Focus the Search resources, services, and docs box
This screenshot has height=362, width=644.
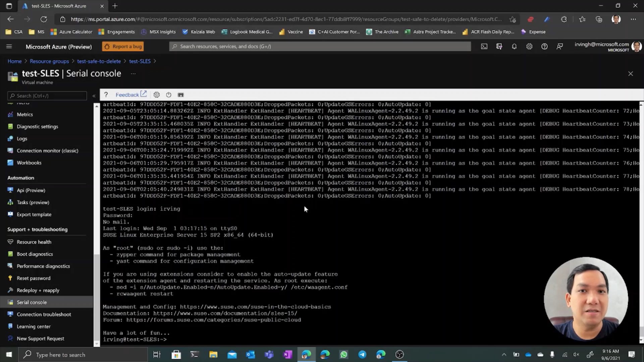click(320, 47)
